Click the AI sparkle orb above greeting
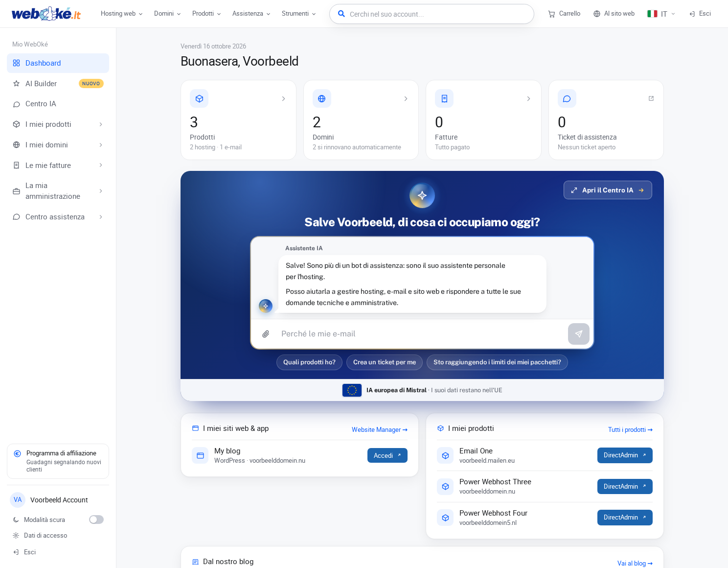 pos(422,195)
